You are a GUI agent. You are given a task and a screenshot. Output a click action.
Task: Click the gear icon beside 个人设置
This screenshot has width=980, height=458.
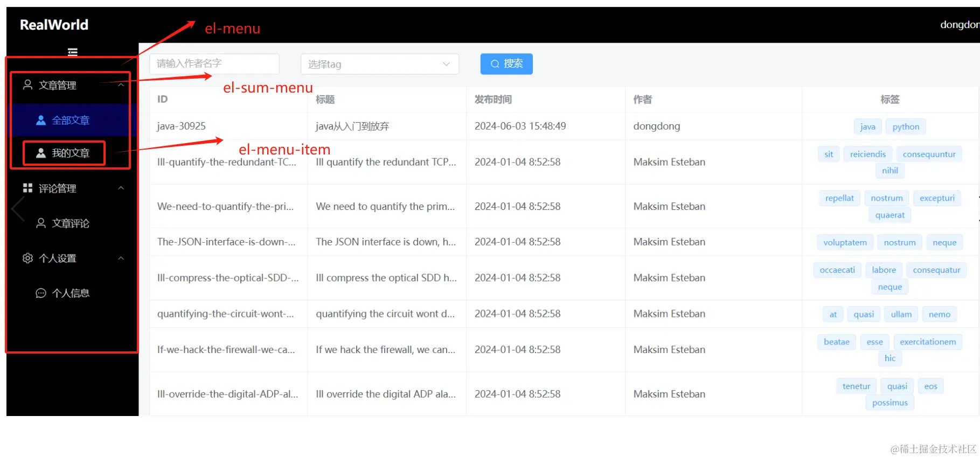pyautogui.click(x=27, y=258)
